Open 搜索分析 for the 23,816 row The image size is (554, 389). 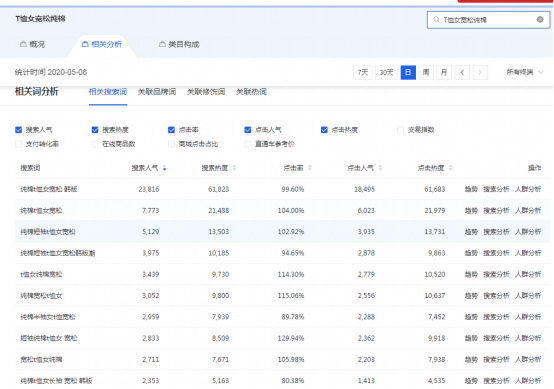click(496, 189)
